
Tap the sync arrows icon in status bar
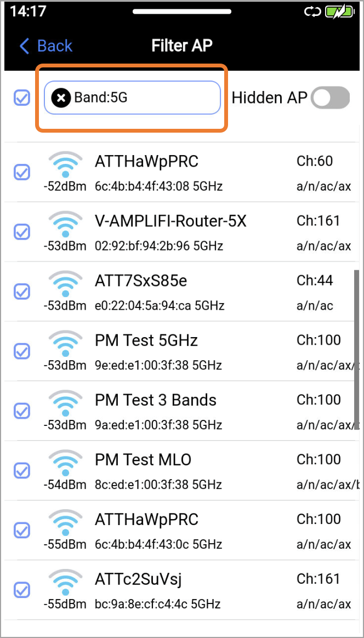pyautogui.click(x=312, y=12)
